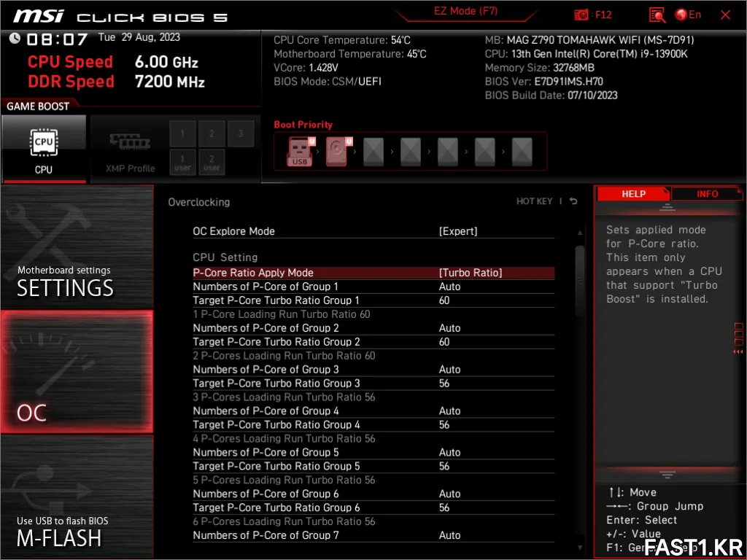Open the M-FLASH BIOS flashing panel
Image resolution: width=747 pixels, height=560 pixels.
77,496
